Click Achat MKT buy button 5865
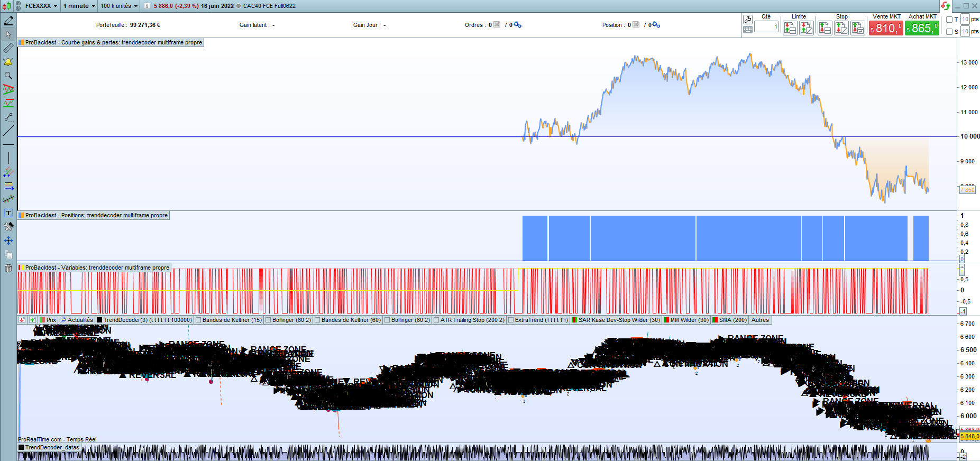 922,28
